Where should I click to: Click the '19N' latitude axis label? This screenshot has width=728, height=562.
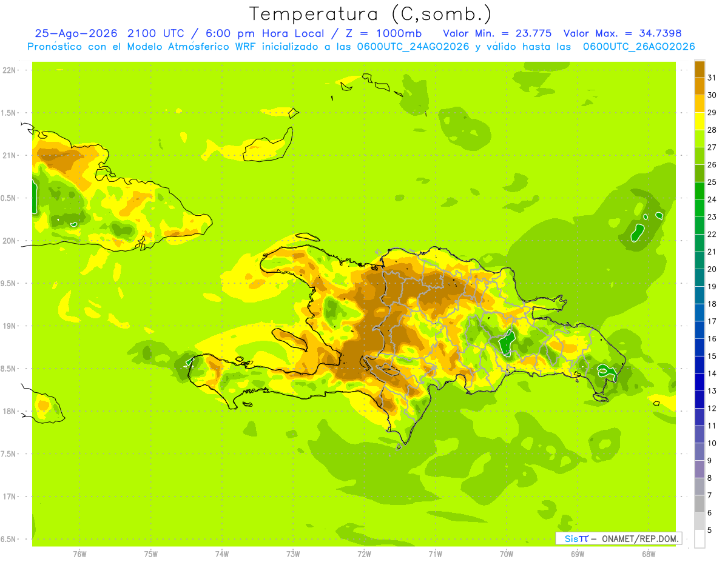(x=9, y=326)
